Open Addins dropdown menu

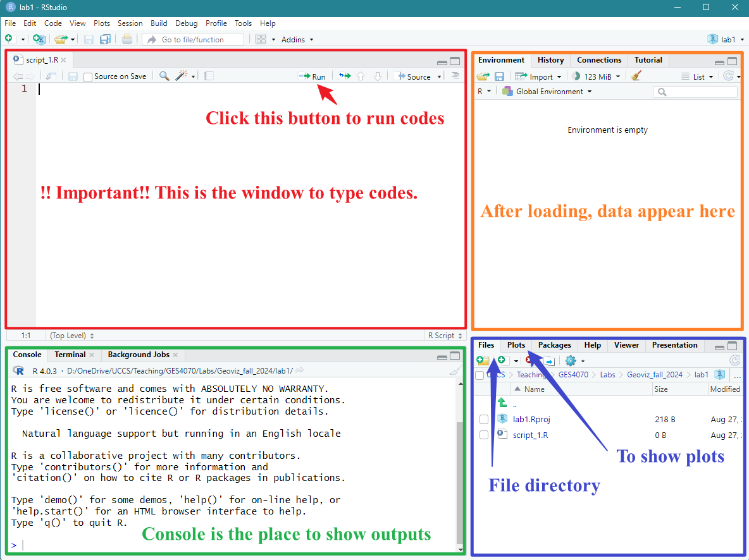click(x=297, y=40)
